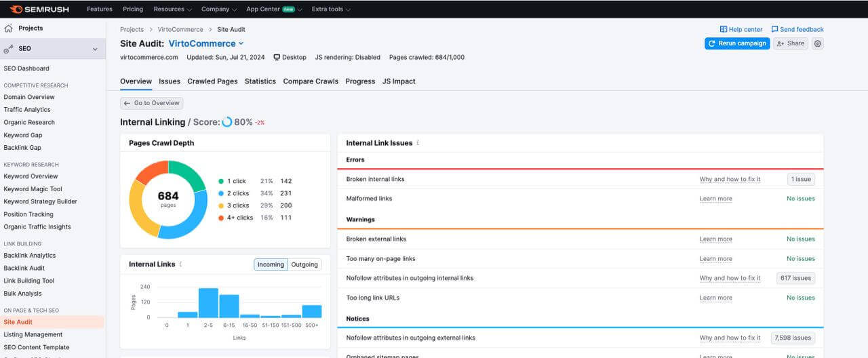
Task: Open SEO Dashboard in sidebar
Action: point(26,68)
